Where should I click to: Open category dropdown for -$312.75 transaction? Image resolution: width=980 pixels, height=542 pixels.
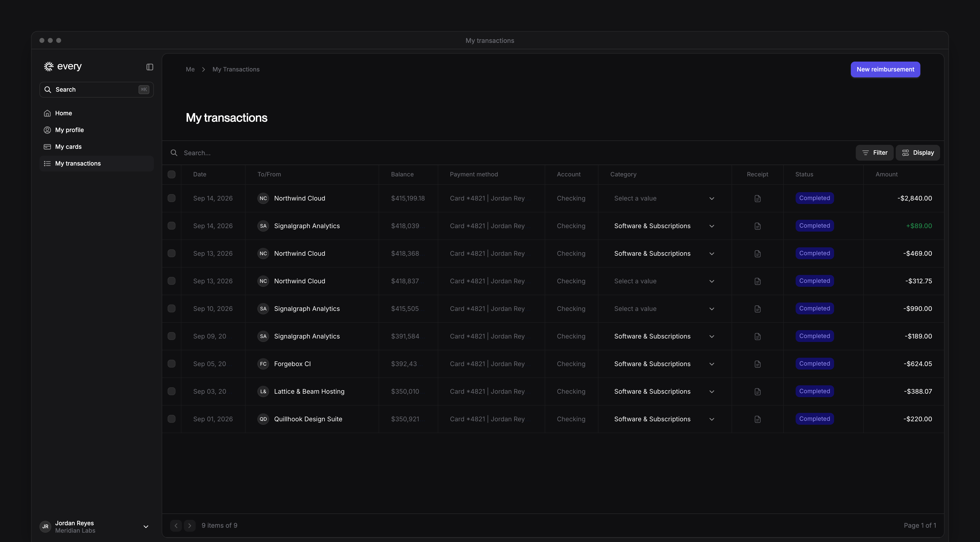pos(664,281)
